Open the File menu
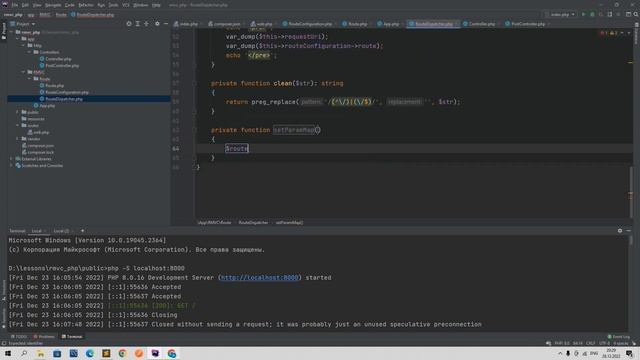The height and width of the screenshot is (360, 640). click(x=15, y=5)
